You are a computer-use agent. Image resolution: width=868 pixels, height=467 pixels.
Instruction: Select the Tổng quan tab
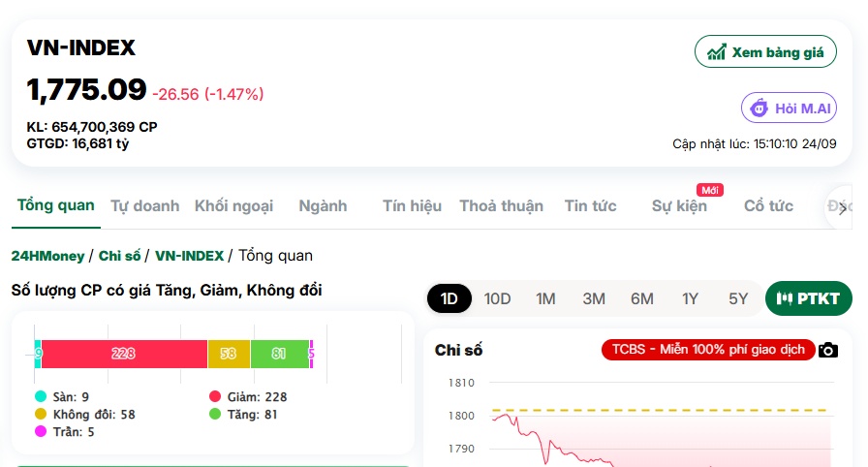(56, 205)
